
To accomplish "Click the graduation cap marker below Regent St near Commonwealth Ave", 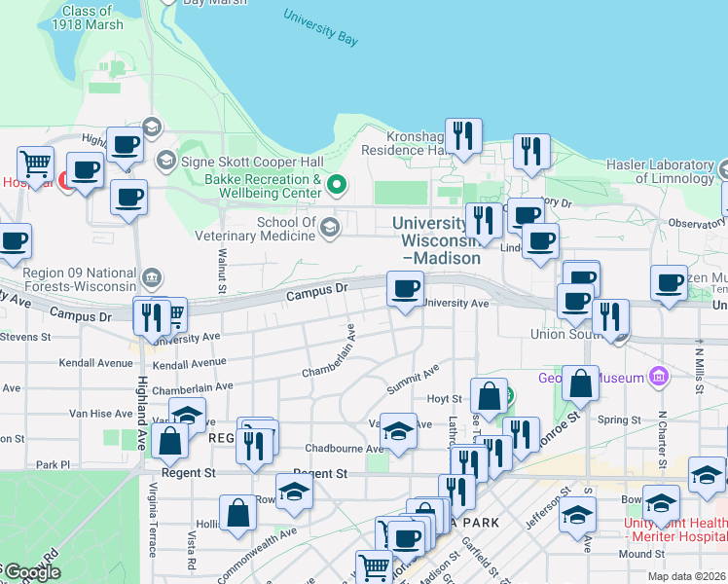I will [x=294, y=494].
